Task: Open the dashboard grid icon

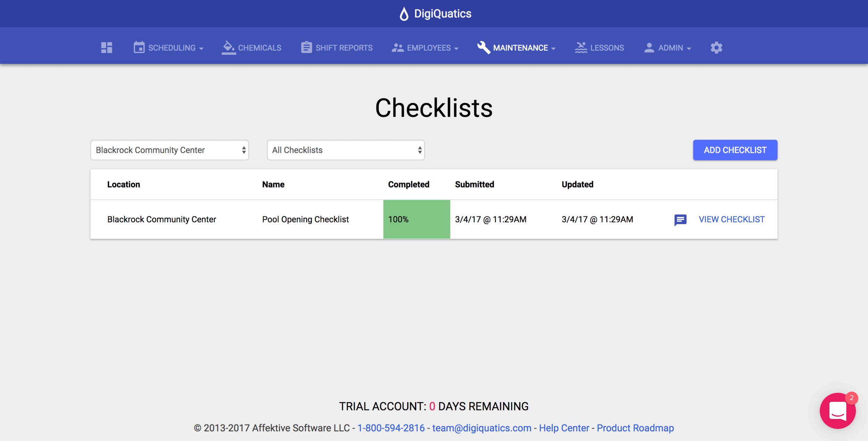Action: click(107, 48)
